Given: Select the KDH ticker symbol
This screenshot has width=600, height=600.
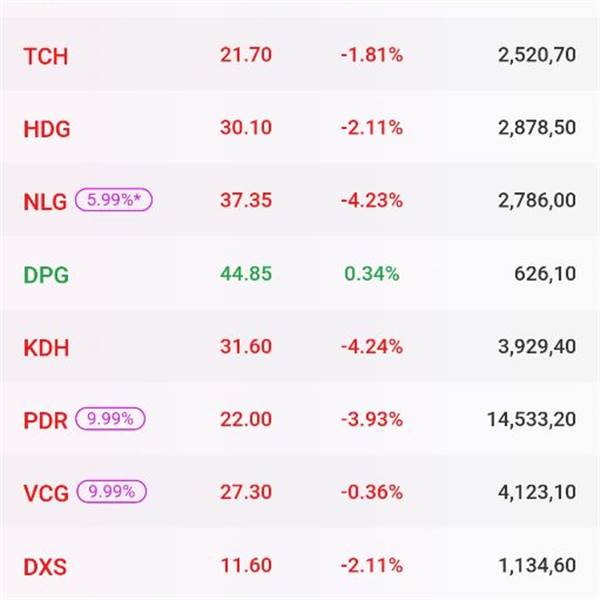Looking at the screenshot, I should [x=46, y=348].
